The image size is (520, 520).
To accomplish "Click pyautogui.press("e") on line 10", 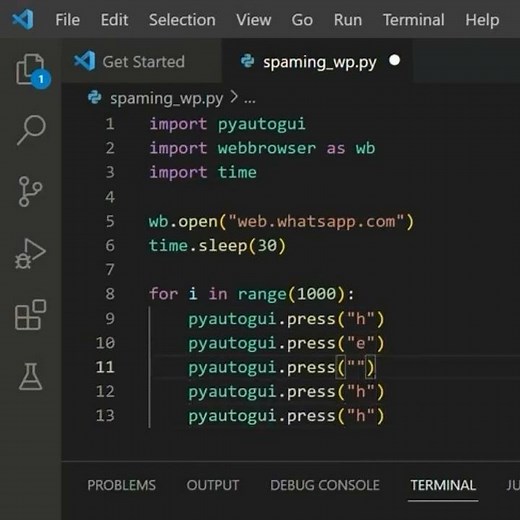I will pyautogui.click(x=286, y=343).
